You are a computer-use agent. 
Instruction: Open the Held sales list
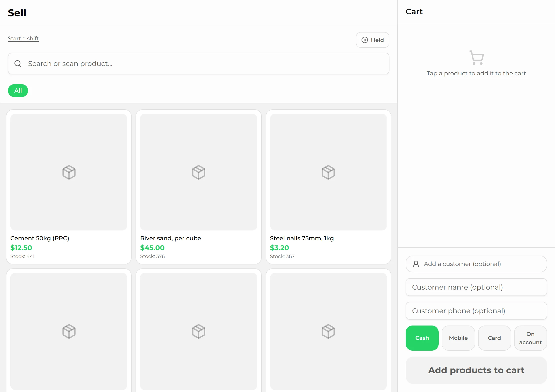click(x=372, y=40)
